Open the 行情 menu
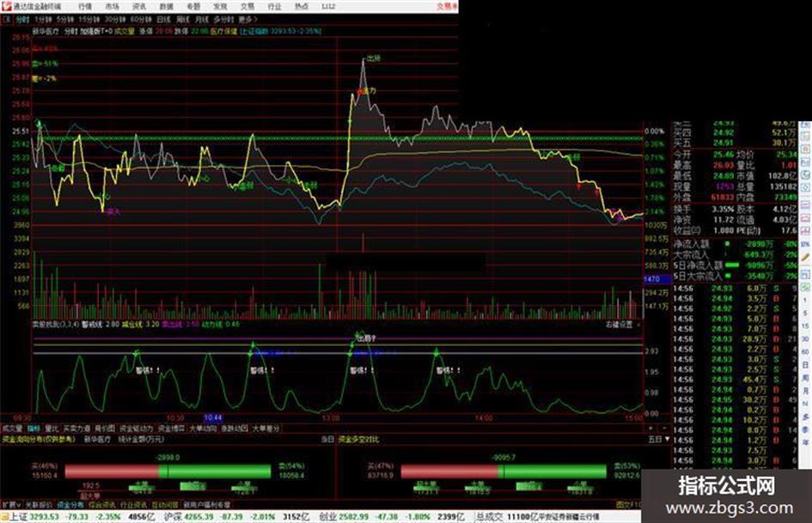Viewport: 812px width, 523px height. (85, 6)
